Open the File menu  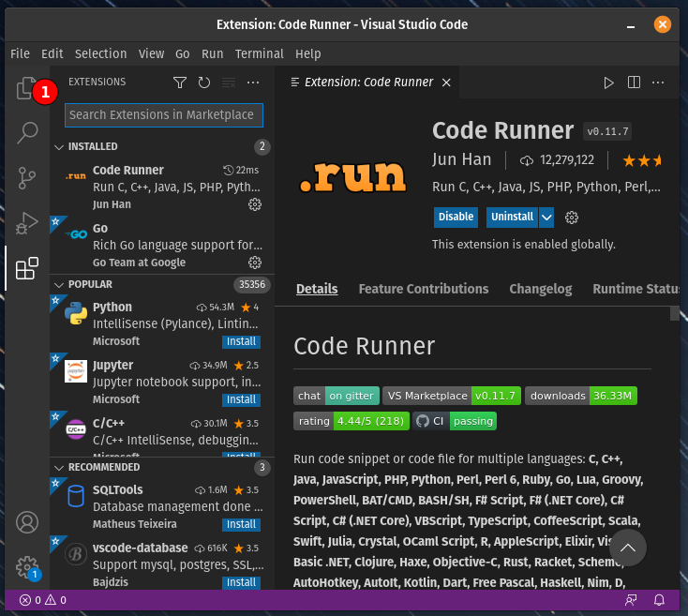(x=21, y=53)
